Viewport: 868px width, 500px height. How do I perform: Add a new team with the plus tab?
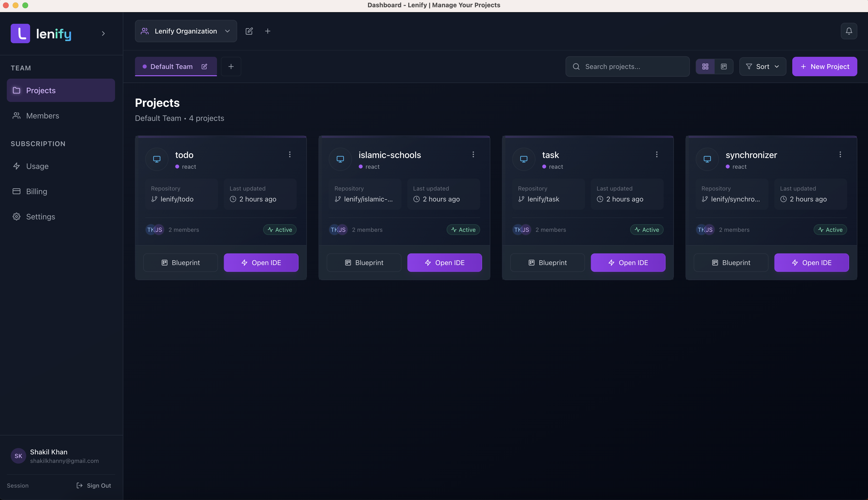coord(231,66)
